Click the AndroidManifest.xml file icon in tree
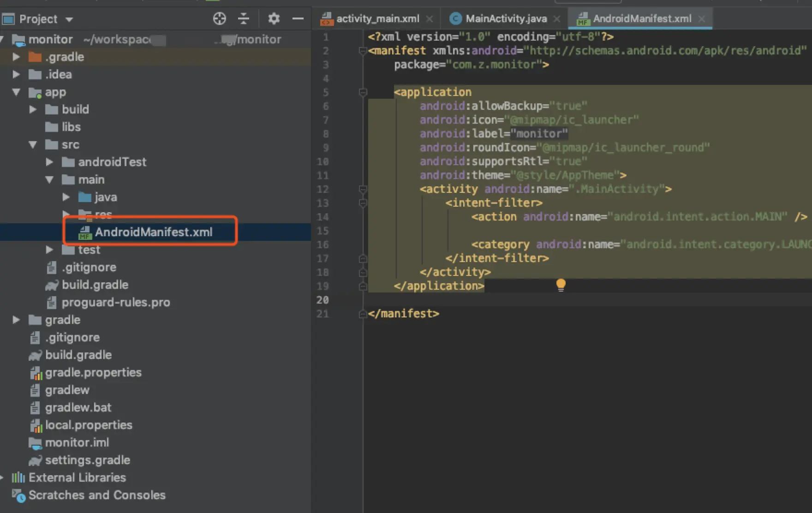Image resolution: width=812 pixels, height=513 pixels. tap(85, 232)
